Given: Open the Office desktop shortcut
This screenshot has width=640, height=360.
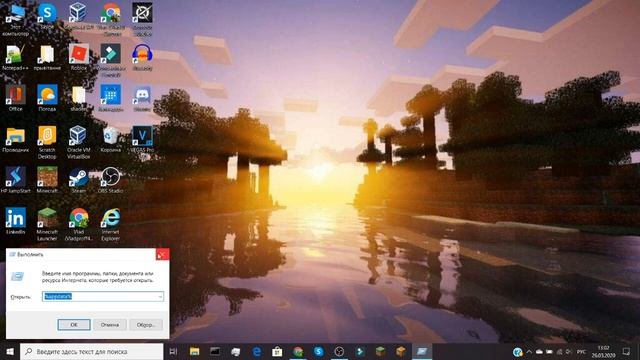Looking at the screenshot, I should [16, 98].
